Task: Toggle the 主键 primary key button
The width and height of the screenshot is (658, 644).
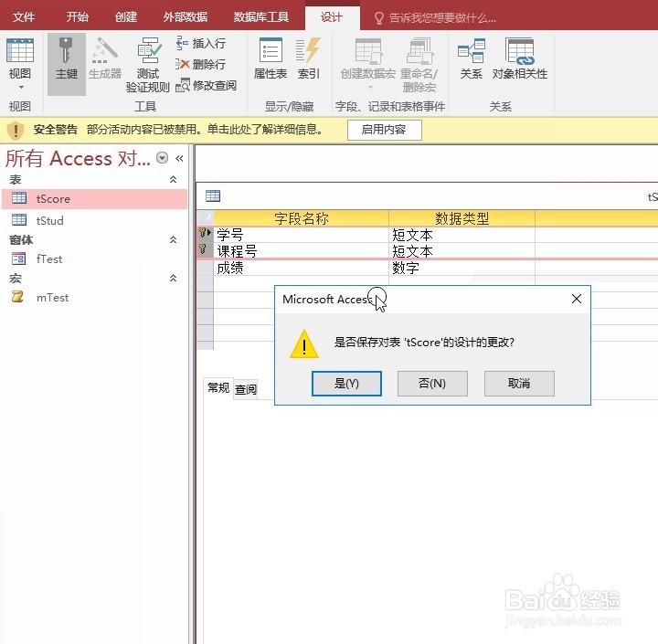Action: [67, 64]
